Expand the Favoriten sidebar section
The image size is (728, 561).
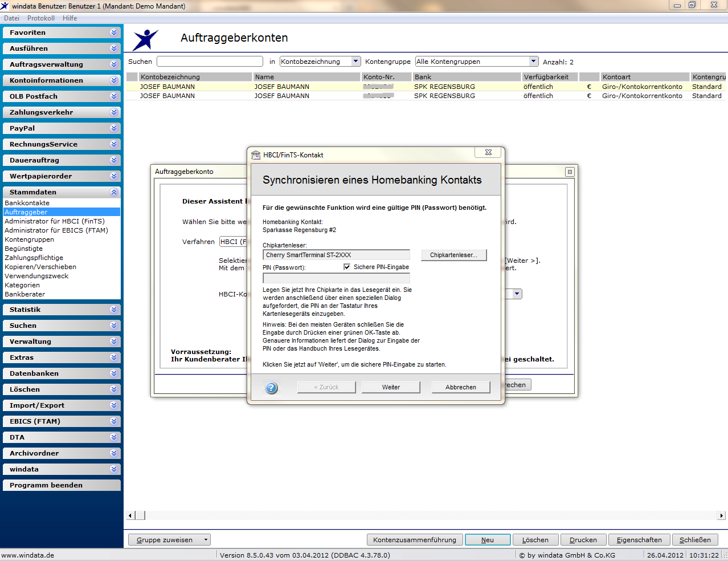coord(62,32)
